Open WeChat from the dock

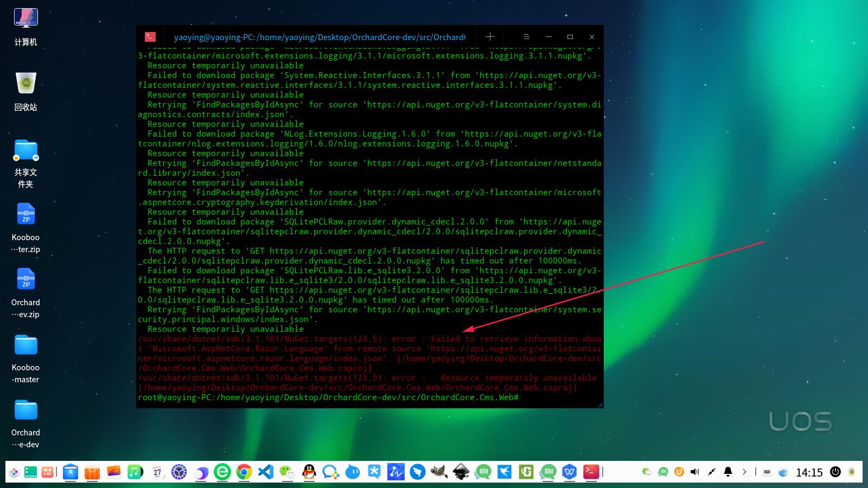pyautogui.click(x=288, y=472)
